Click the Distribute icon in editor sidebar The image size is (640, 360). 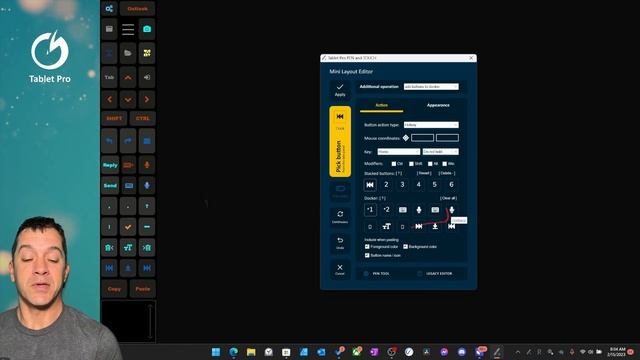(x=340, y=217)
